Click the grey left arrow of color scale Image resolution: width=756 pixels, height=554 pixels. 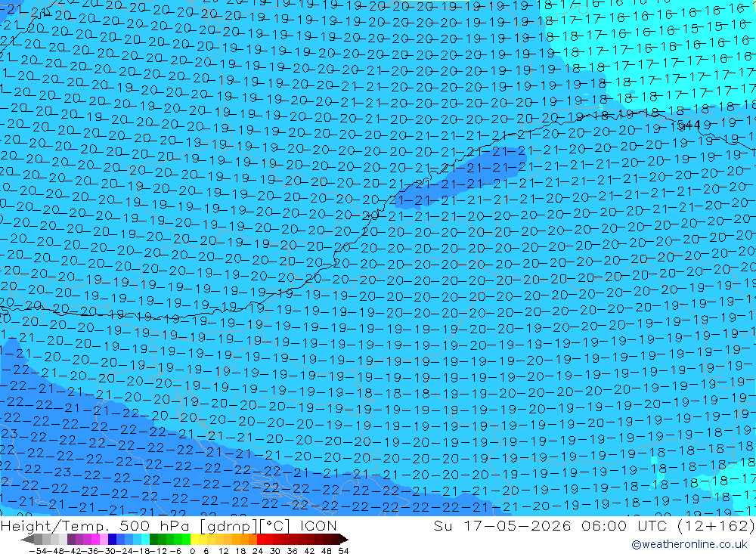[x=27, y=539]
